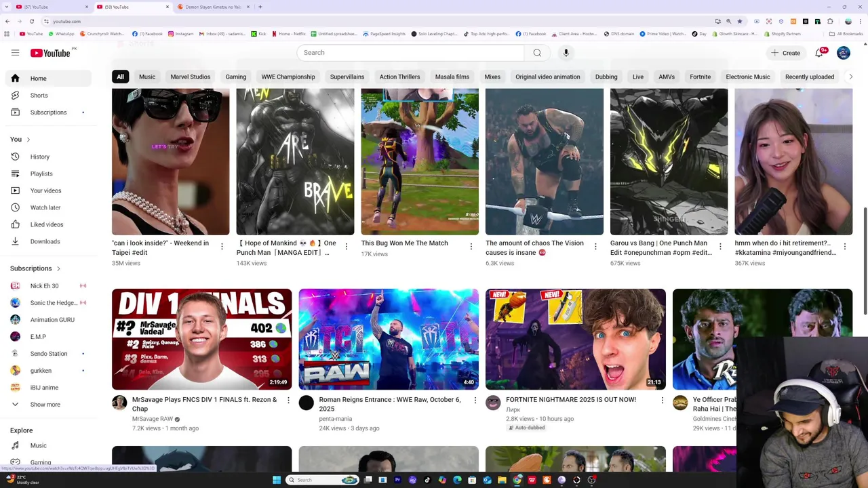Switch to the Demon Slayer browser tab
This screenshot has width=868, height=488.
[213, 7]
